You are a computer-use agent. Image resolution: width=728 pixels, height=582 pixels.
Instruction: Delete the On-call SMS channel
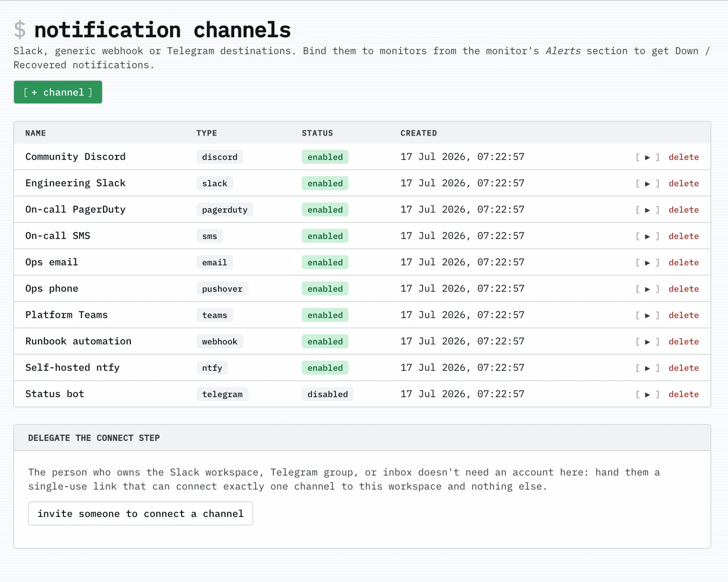click(684, 236)
